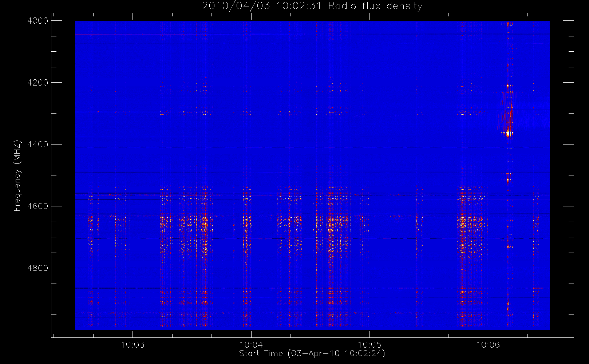
Task: Click the 4400 frequency axis label
Action: point(38,145)
